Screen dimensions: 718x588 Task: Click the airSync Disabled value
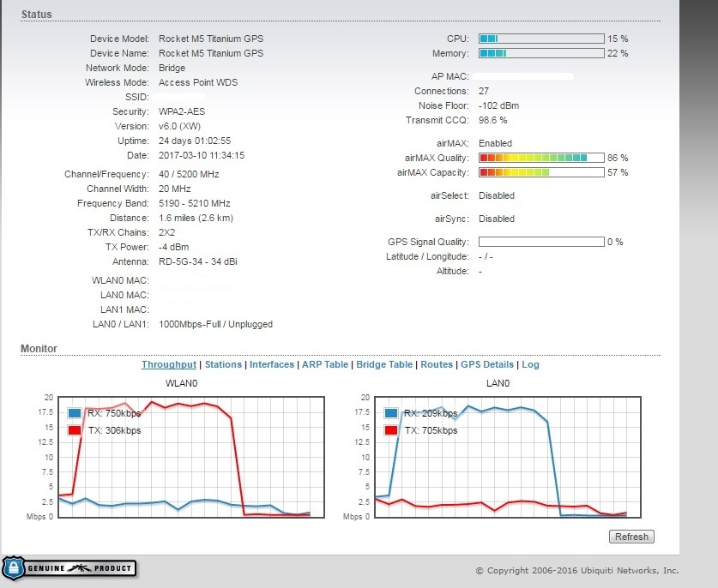497,219
